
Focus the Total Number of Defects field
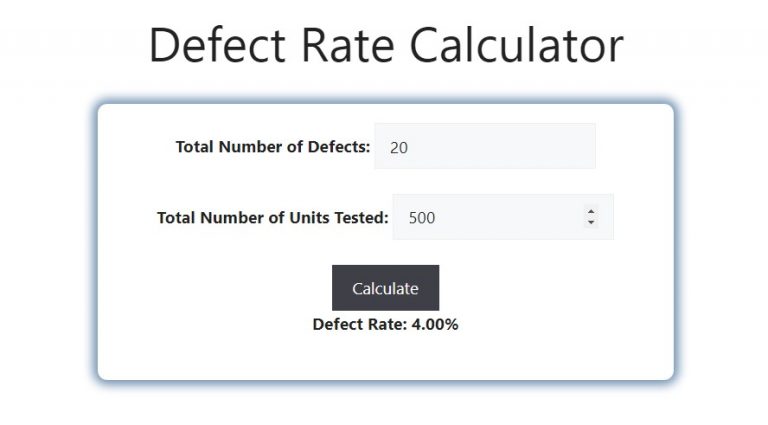click(x=485, y=146)
